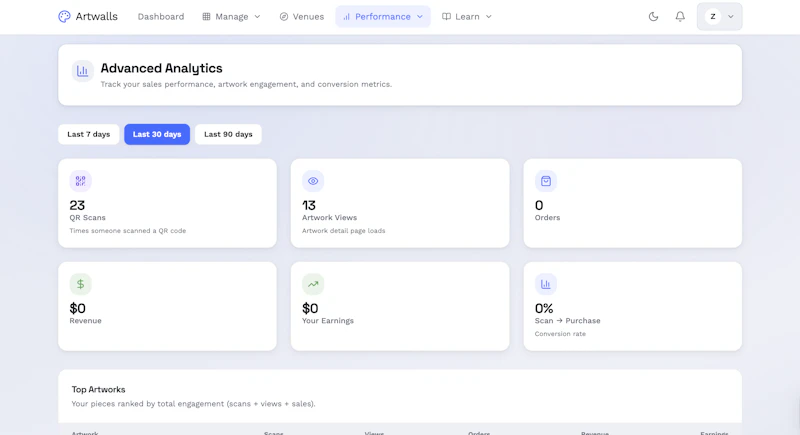Image resolution: width=800 pixels, height=435 pixels.
Task: Open notifications with the bell icon
Action: pos(680,16)
